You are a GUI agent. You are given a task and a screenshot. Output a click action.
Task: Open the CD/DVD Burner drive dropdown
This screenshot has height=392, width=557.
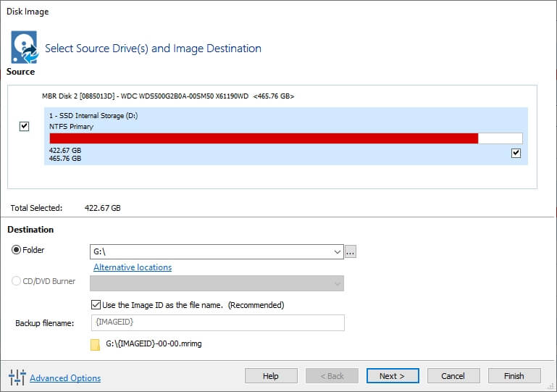[217, 283]
